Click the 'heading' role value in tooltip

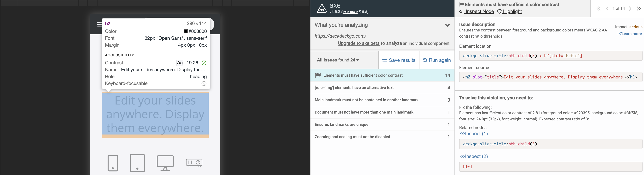pyautogui.click(x=198, y=77)
